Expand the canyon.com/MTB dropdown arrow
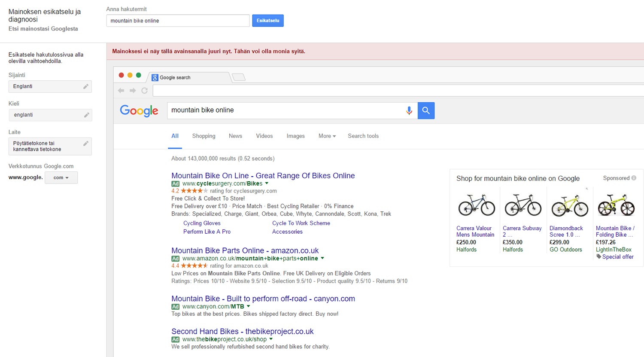The width and height of the screenshot is (644, 357). (249, 306)
